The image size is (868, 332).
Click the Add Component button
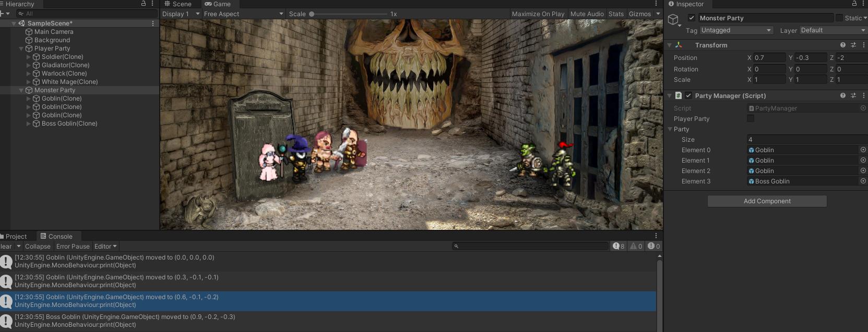(767, 201)
